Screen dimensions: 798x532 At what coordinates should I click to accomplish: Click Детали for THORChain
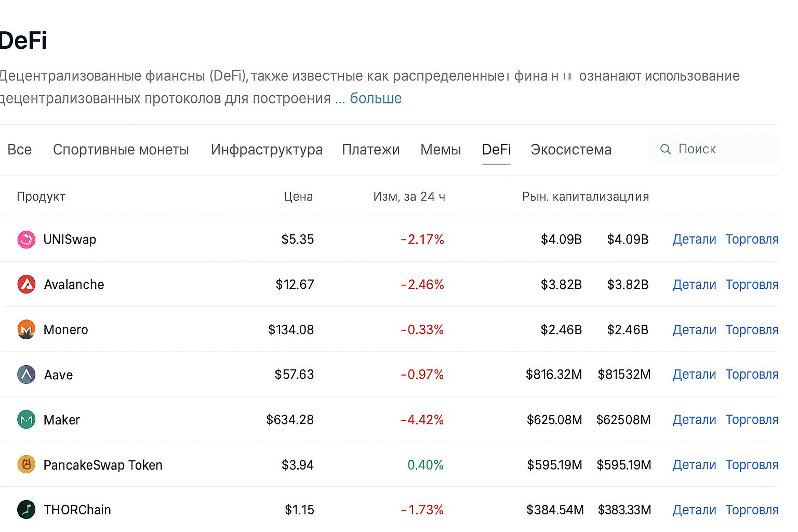pos(694,510)
